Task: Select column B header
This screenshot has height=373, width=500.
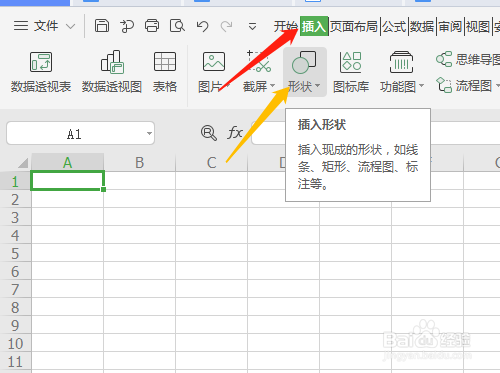Action: [140, 163]
